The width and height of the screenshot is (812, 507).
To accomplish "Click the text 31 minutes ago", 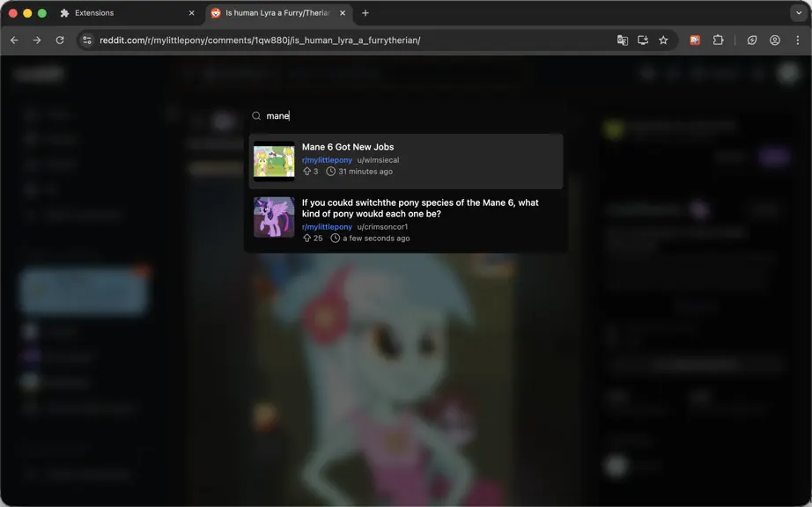I will point(365,172).
